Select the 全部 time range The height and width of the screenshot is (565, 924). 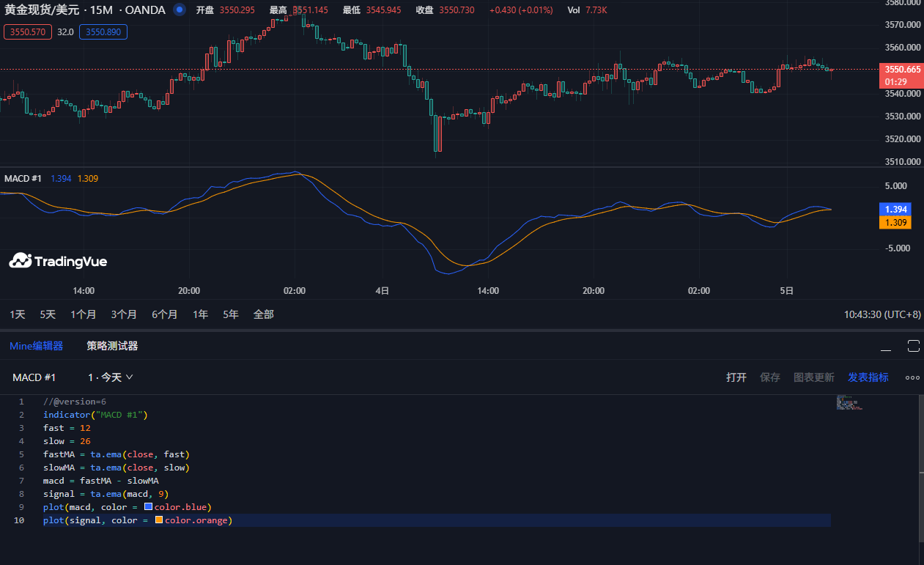(x=263, y=314)
